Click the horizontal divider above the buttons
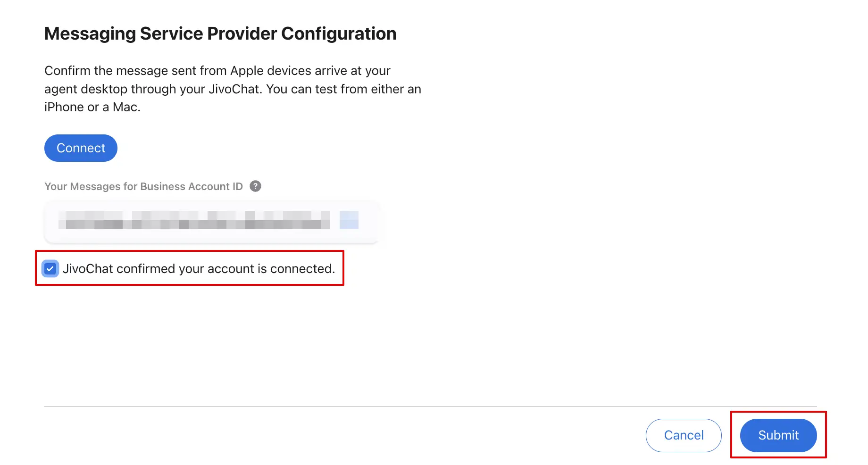 (430, 406)
